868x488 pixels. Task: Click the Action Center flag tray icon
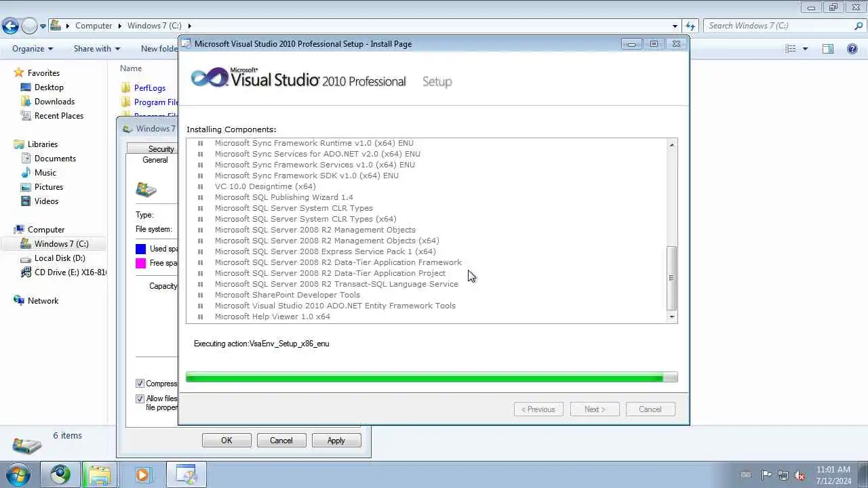[766, 475]
